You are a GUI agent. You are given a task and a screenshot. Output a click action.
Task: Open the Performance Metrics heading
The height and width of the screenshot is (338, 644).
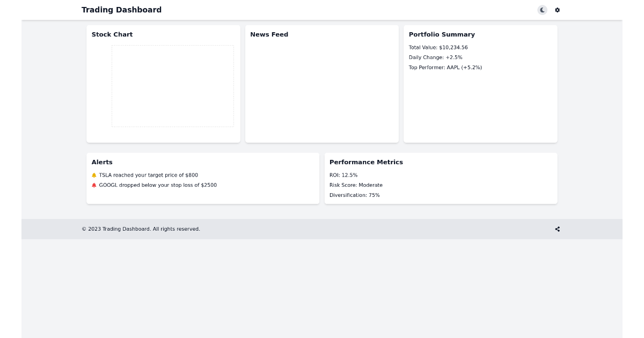click(366, 162)
